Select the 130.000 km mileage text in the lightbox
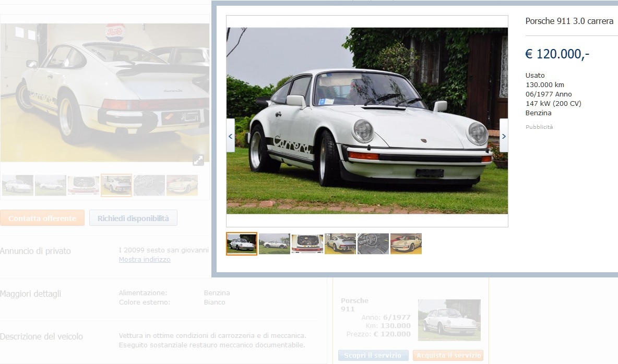 (x=545, y=84)
